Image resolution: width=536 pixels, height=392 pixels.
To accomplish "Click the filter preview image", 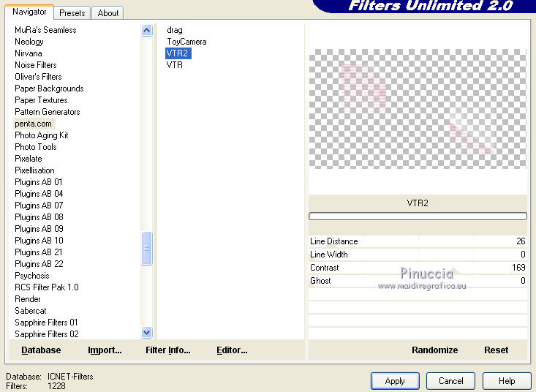I will click(x=418, y=109).
